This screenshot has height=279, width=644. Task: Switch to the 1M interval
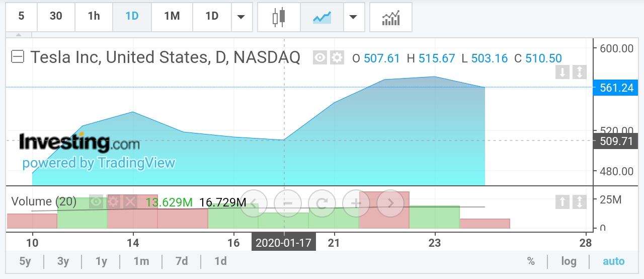pyautogui.click(x=172, y=17)
